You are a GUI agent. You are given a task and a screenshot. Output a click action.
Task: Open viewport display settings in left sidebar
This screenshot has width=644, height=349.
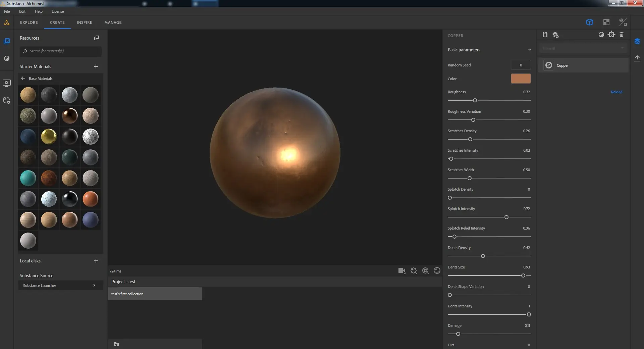[x=7, y=83]
